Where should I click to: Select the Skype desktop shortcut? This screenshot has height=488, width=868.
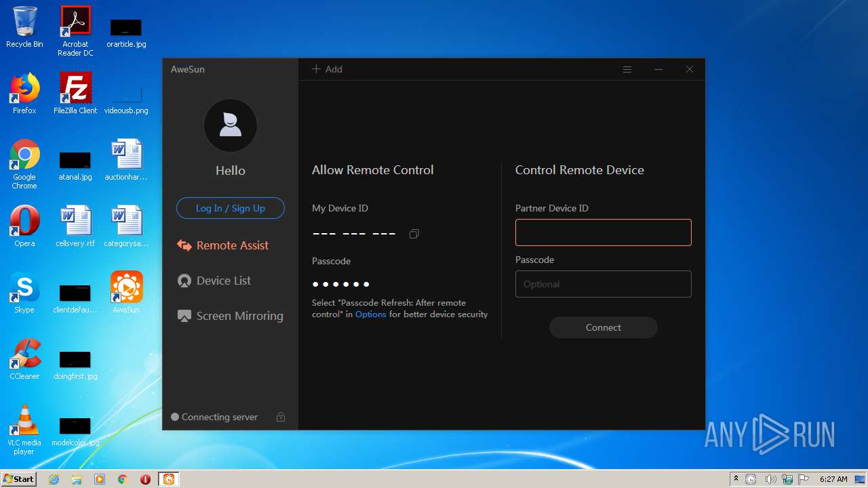tap(24, 293)
